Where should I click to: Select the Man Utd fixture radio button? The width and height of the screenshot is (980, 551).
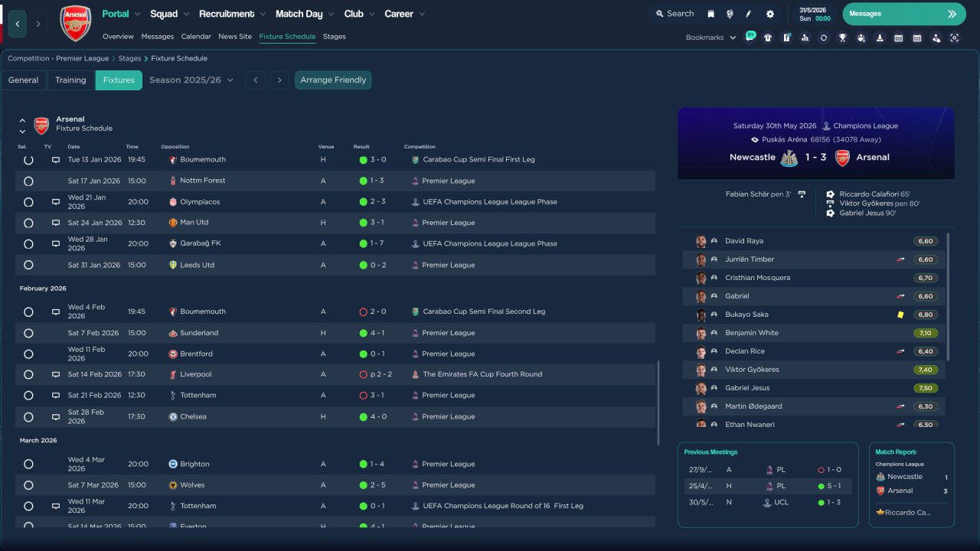tap(28, 223)
